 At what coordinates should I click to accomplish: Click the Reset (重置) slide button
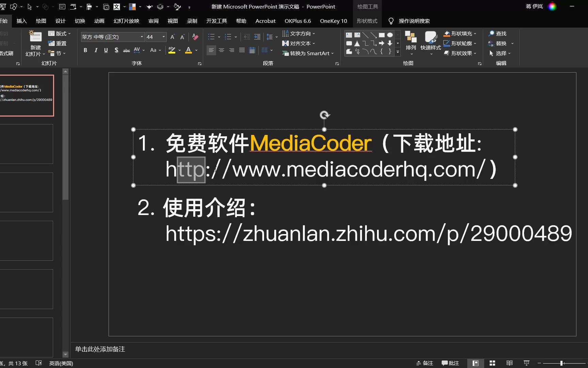pos(58,43)
